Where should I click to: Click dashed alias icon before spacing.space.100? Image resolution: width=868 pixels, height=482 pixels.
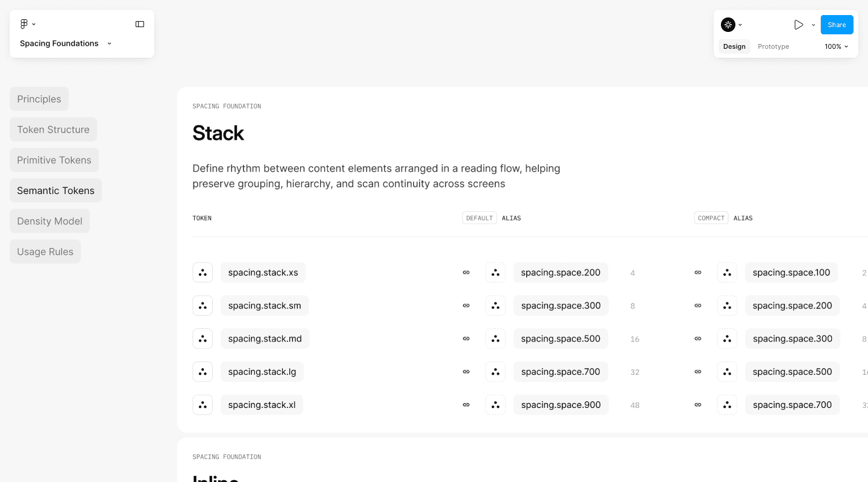(x=727, y=272)
